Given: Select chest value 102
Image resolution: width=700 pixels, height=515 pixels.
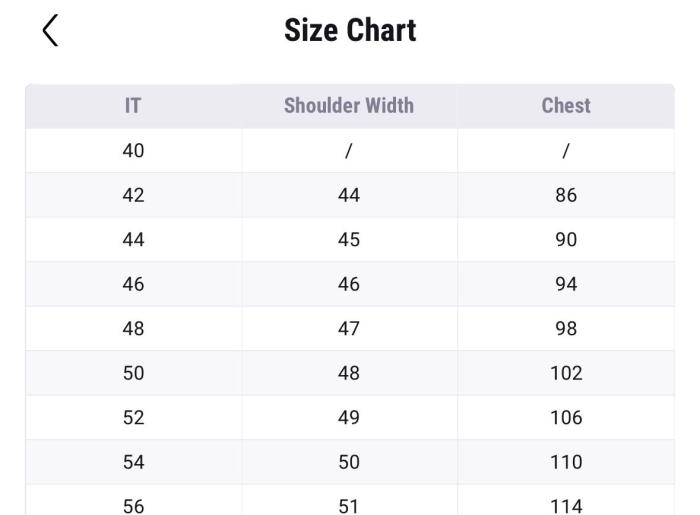Looking at the screenshot, I should (566, 373).
